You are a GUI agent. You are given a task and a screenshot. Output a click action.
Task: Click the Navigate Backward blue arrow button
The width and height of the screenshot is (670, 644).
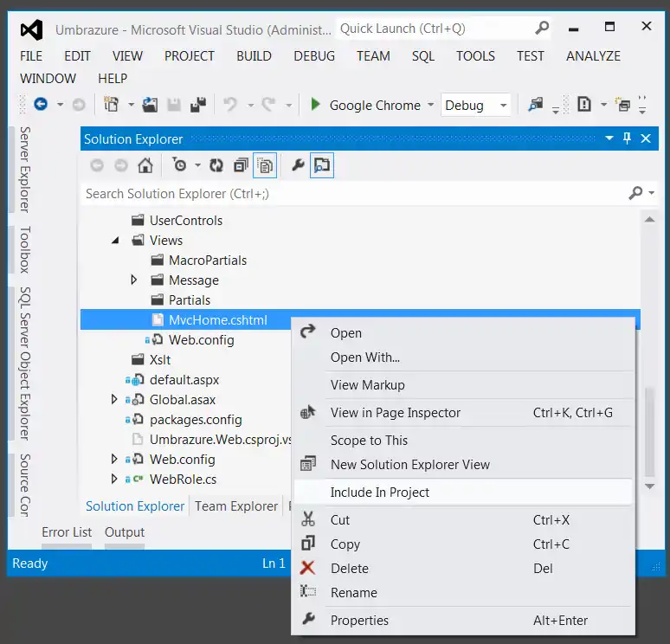coord(41,104)
